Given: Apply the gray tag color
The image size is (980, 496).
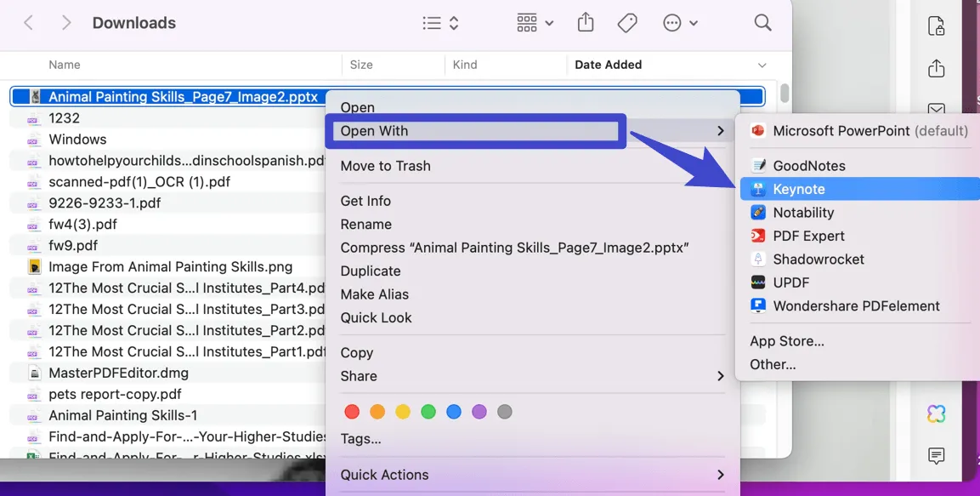Looking at the screenshot, I should click(504, 412).
